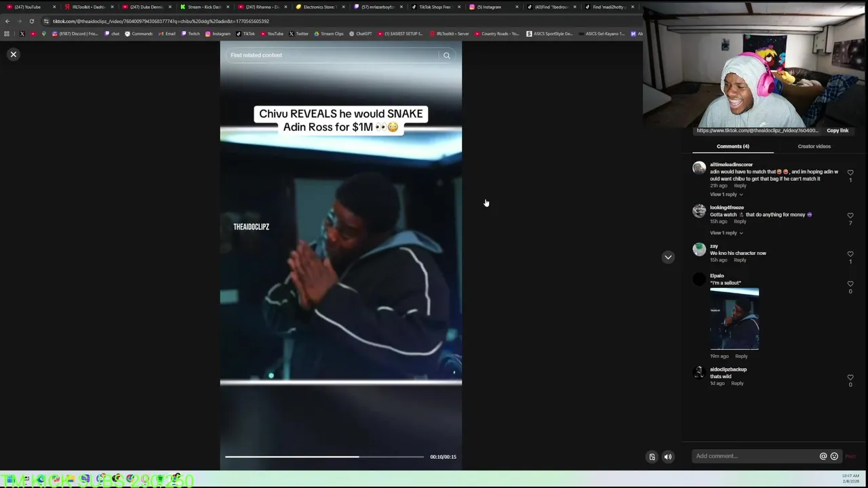Switch to the Comments (4) tab
This screenshot has width=868, height=488.
click(x=732, y=146)
